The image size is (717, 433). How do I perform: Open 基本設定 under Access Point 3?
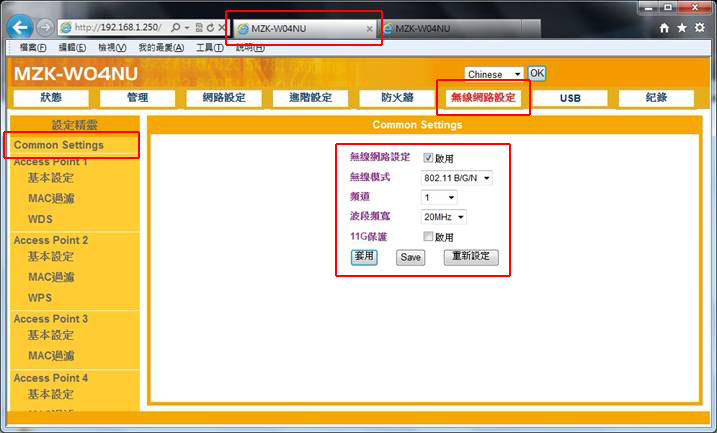coord(51,335)
